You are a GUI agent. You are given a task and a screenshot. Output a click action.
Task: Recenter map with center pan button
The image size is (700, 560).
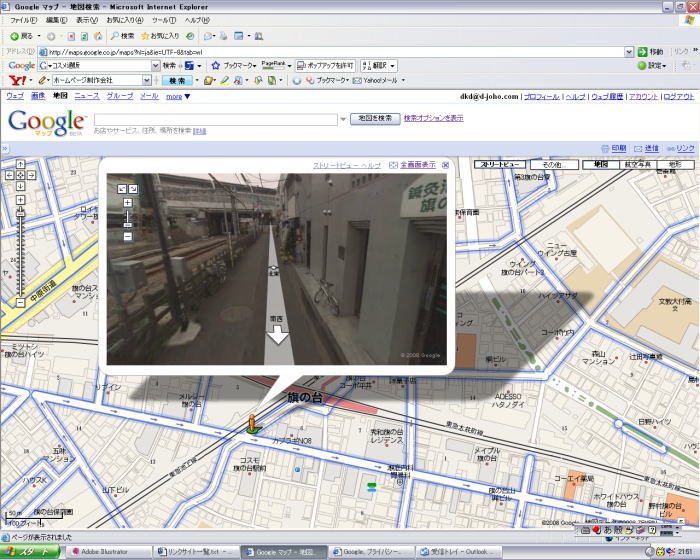[21, 175]
